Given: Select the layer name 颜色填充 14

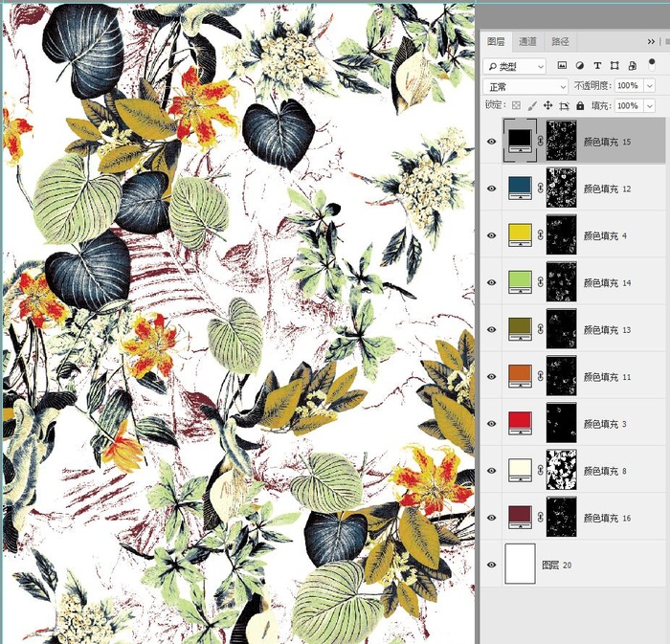Looking at the screenshot, I should 607,282.
